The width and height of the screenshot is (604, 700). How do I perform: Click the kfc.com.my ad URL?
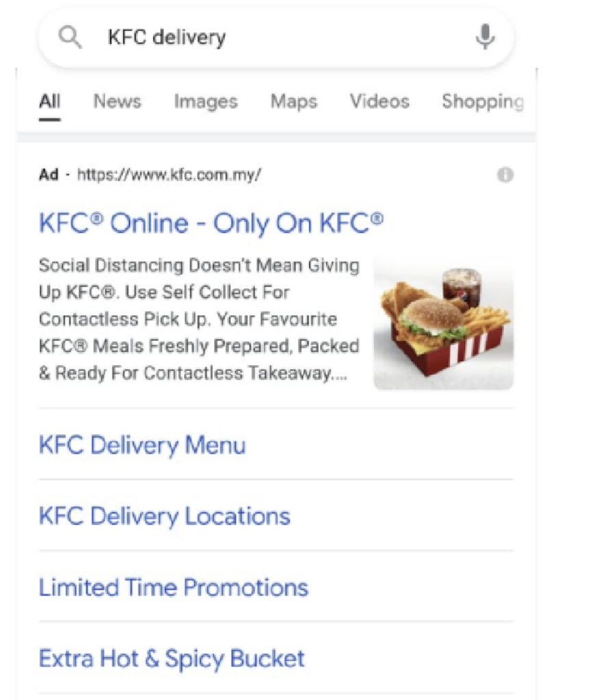click(169, 175)
